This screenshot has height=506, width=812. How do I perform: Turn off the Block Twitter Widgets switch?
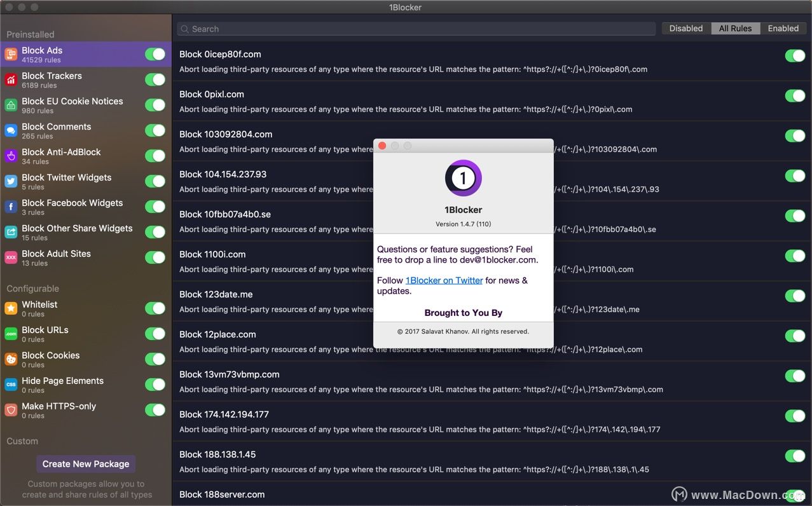coord(155,181)
